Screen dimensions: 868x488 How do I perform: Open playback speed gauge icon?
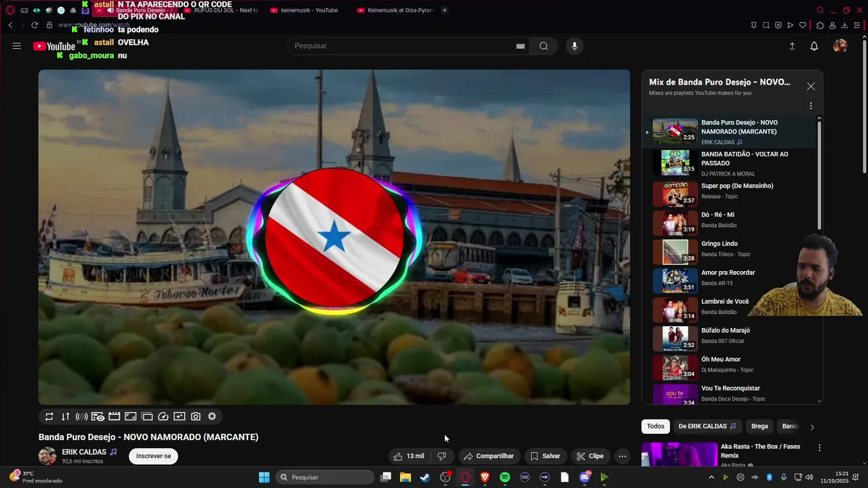163,417
